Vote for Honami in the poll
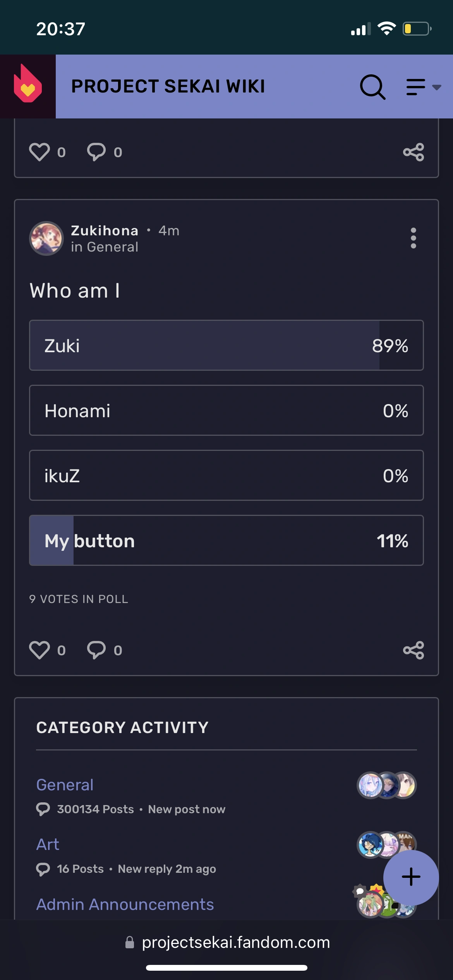 coord(226,410)
